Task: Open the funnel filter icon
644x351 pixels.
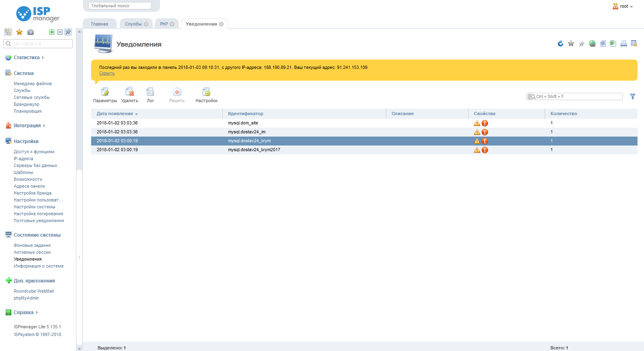Action: point(633,96)
